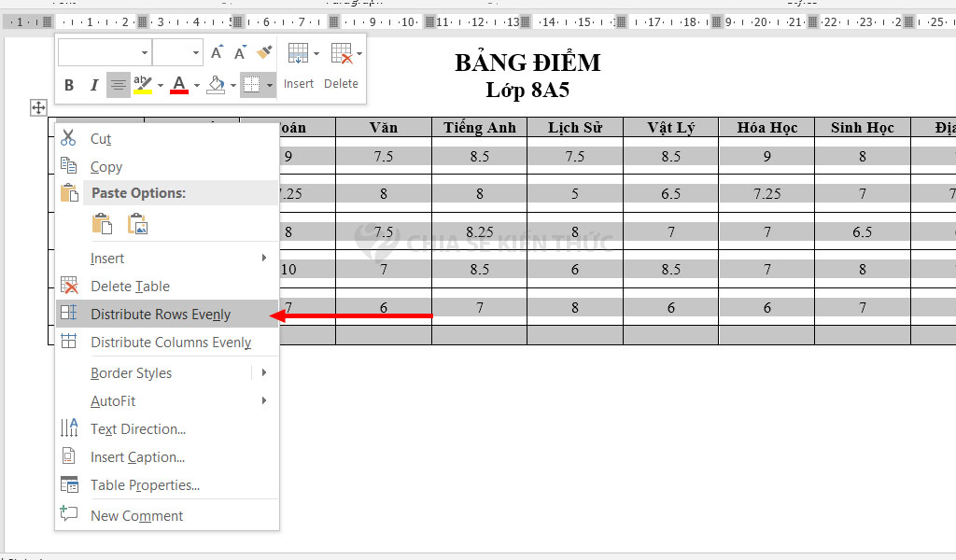Toggle bold formatting
The height and width of the screenshot is (560, 956).
pos(68,85)
